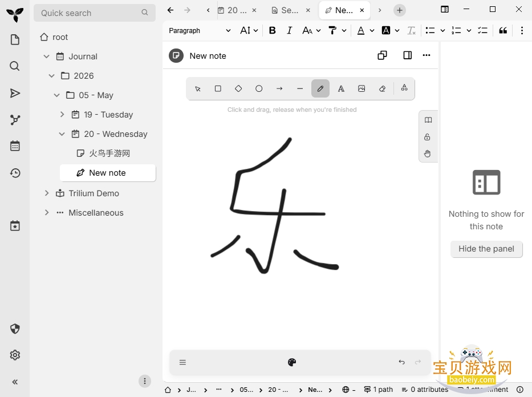Toggle split view in window title bar
Image resolution: width=532 pixels, height=397 pixels.
tap(444, 10)
